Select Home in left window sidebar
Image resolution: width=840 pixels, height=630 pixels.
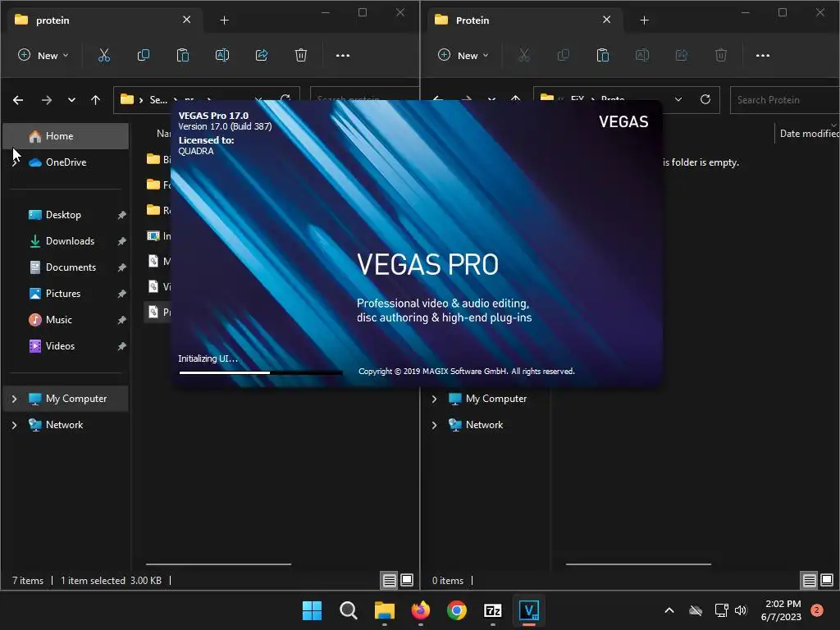pos(66,136)
